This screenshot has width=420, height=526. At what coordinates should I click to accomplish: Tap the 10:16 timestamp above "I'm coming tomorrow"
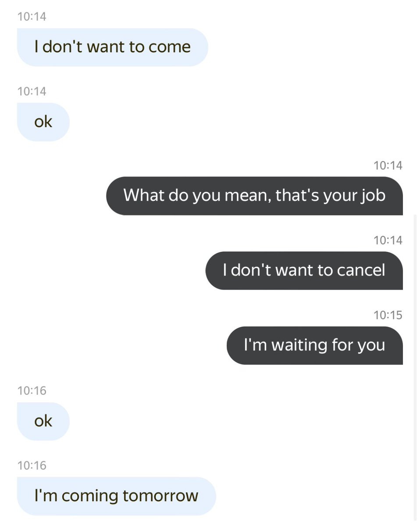tap(32, 465)
